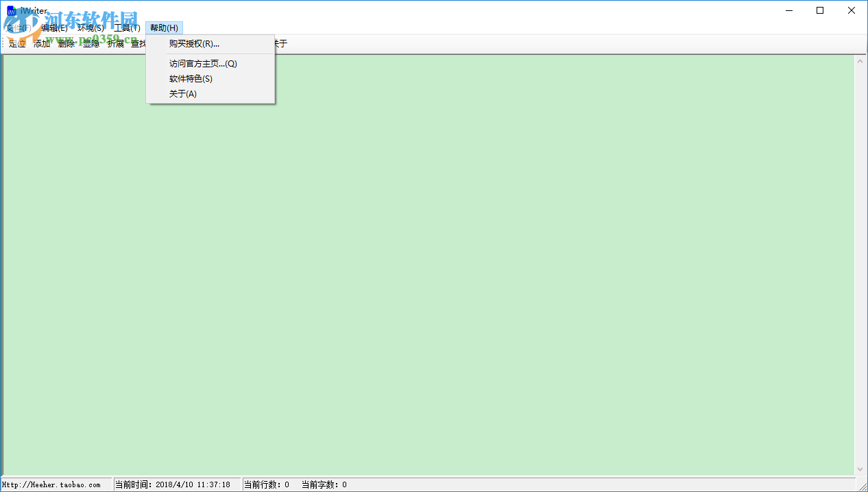Click 关于(A) in the Help menu
The image size is (868, 492).
click(181, 93)
